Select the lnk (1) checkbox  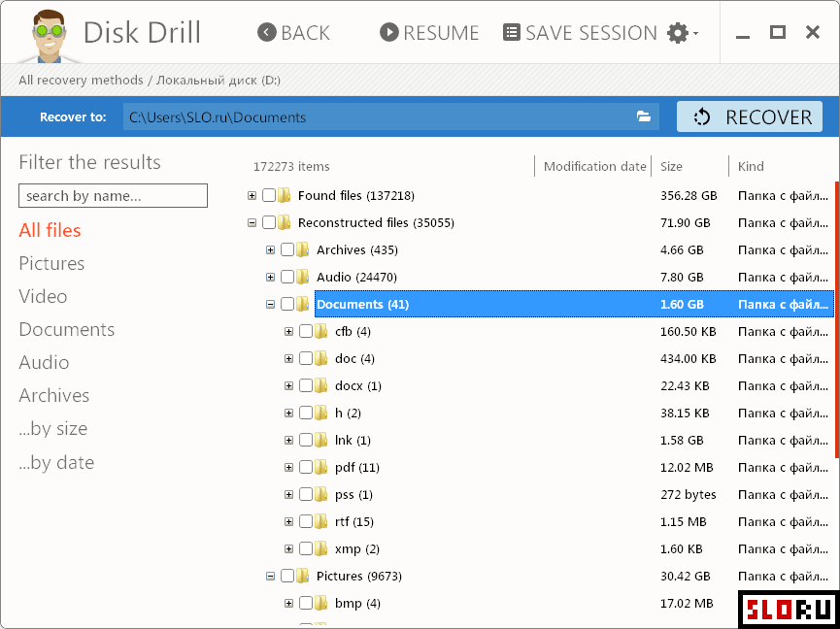click(306, 441)
